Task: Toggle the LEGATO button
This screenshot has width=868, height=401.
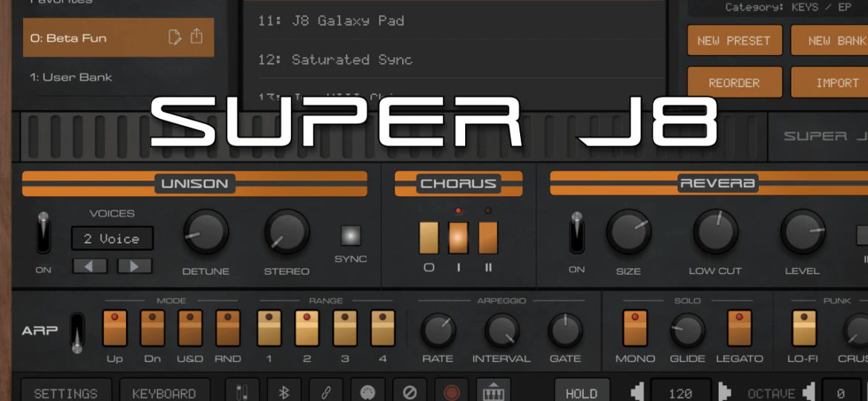Action: (739, 328)
